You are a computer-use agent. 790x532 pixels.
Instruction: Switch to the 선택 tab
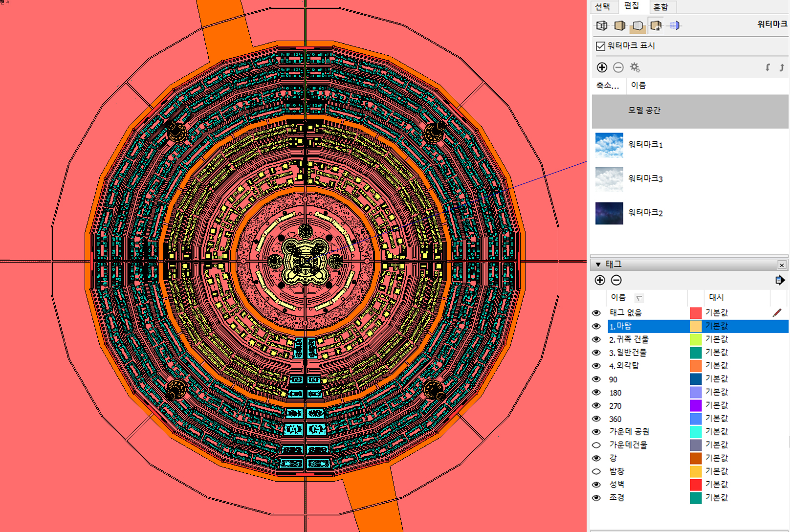(603, 7)
